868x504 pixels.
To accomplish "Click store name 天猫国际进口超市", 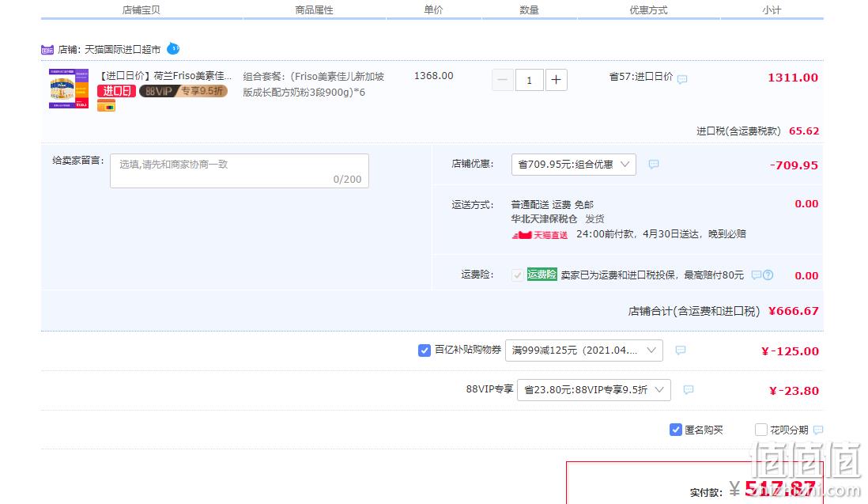I will (123, 49).
